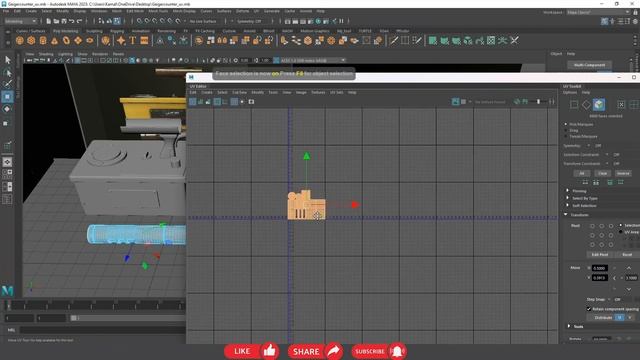Choose the UV shell selection cube icon
This screenshot has height=360, width=640.
click(x=599, y=104)
